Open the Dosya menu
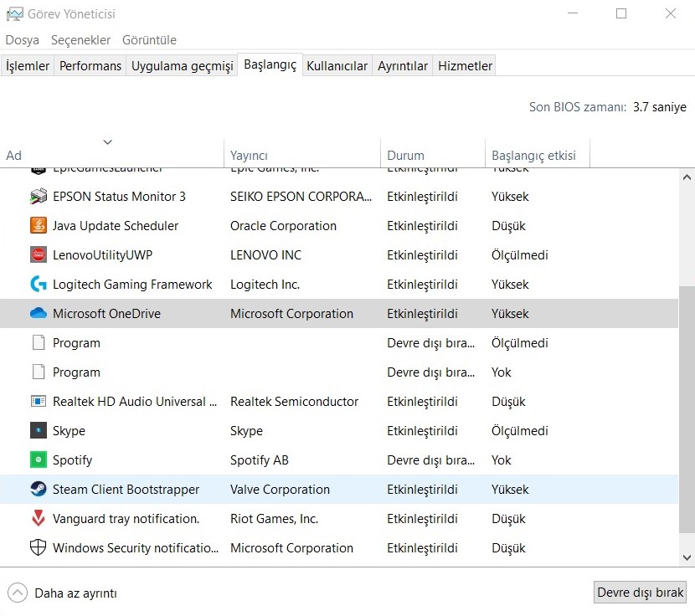695x616 pixels. [x=22, y=40]
